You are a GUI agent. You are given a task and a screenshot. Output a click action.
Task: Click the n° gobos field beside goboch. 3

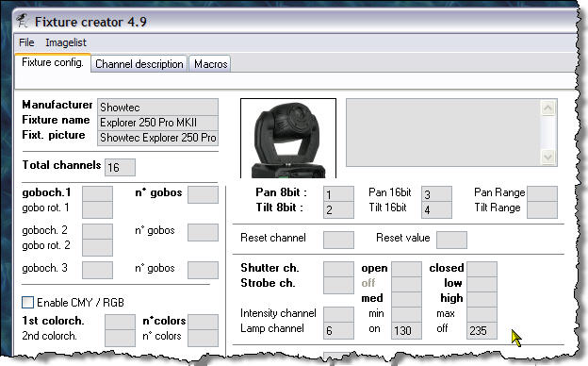(x=203, y=271)
